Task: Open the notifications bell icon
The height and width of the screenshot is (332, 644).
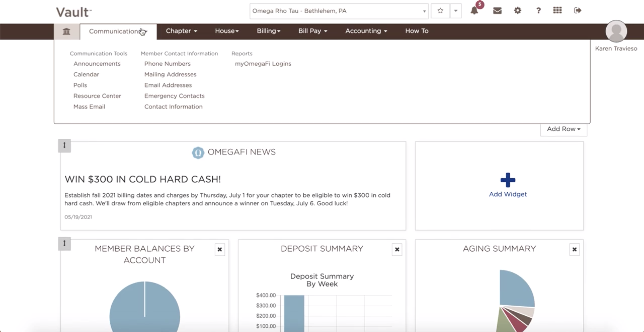Action: click(474, 11)
